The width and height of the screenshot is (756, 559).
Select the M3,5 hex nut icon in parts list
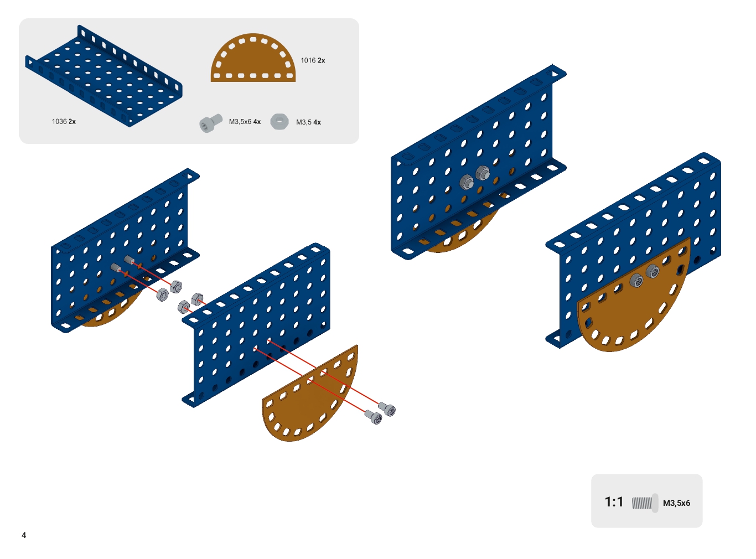279,122
